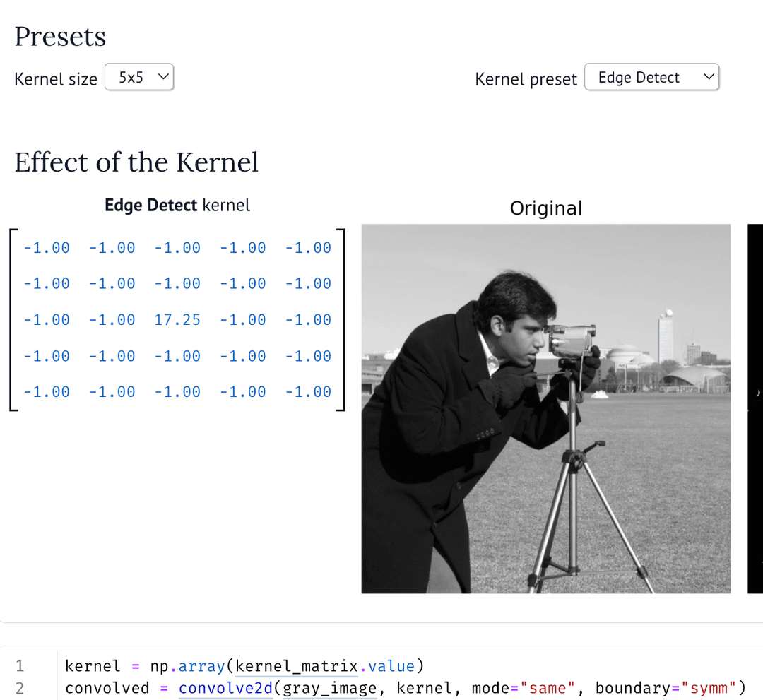This screenshot has height=700, width=763.
Task: Click first cell in the middle kernel row
Action: tap(47, 320)
